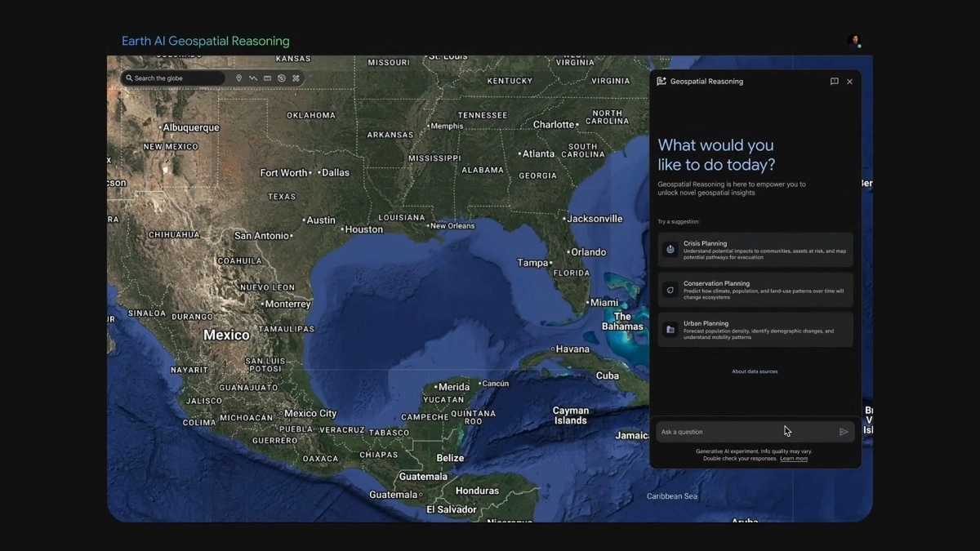Viewport: 980px width, 551px height.
Task: Click the satellite icon in map toolbar
Action: 296,78
